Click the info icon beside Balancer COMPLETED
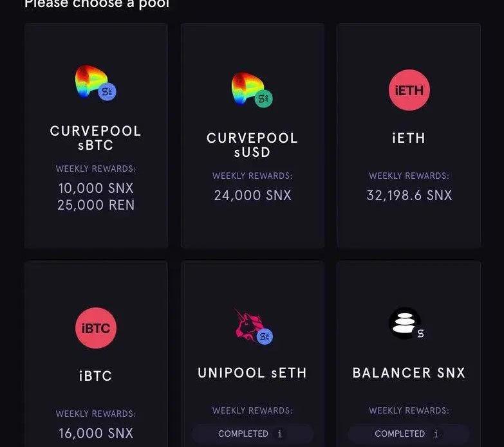 tap(436, 434)
